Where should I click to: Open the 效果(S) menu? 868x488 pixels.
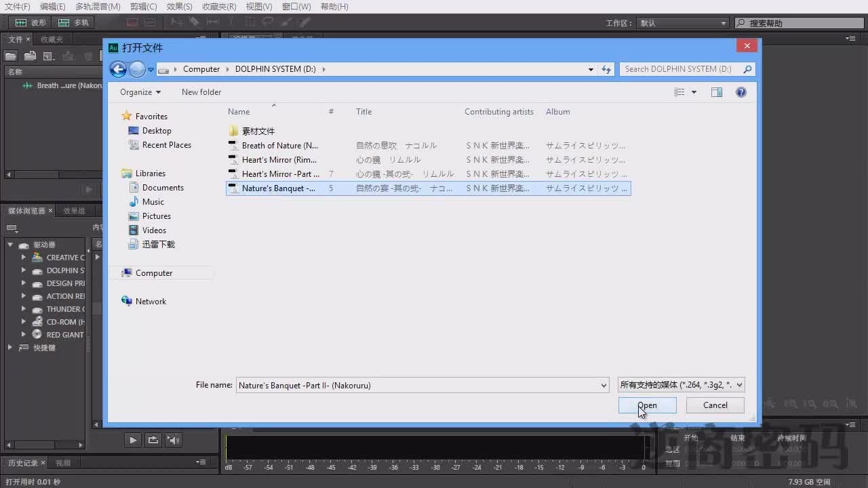(x=179, y=7)
